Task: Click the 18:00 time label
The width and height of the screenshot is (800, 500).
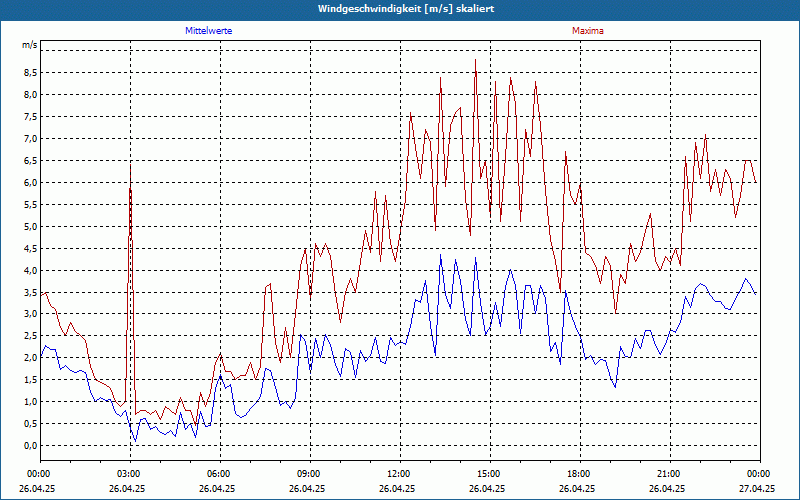Action: pyautogui.click(x=580, y=474)
